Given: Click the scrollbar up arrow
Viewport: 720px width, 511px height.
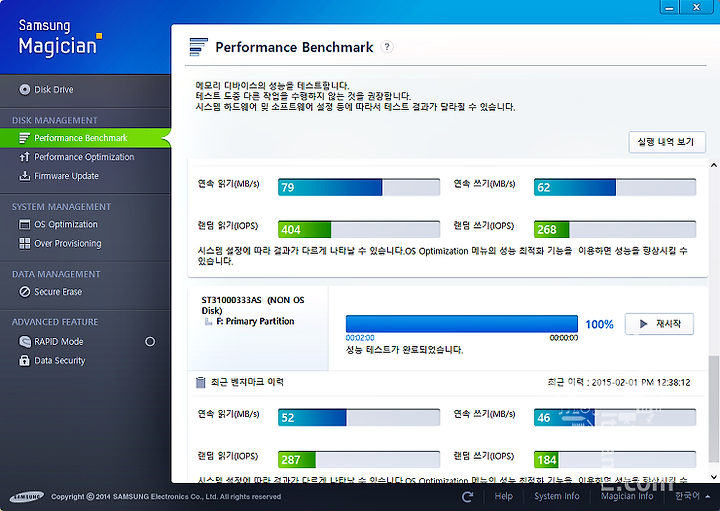Looking at the screenshot, I should click(714, 165).
